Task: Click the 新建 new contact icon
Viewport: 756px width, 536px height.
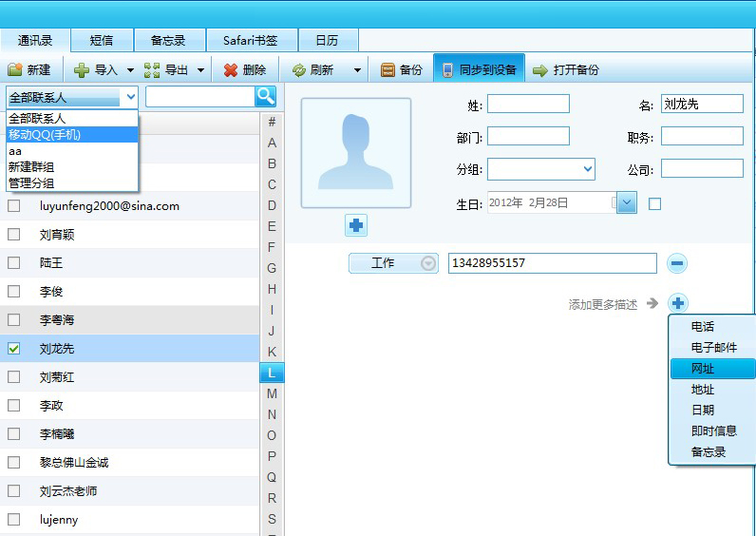Action: [x=15, y=70]
